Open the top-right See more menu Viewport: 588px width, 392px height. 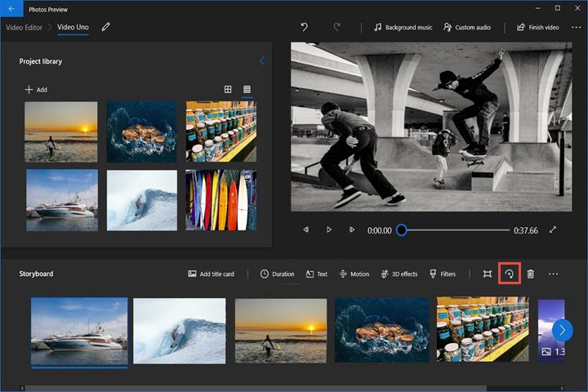(576, 27)
